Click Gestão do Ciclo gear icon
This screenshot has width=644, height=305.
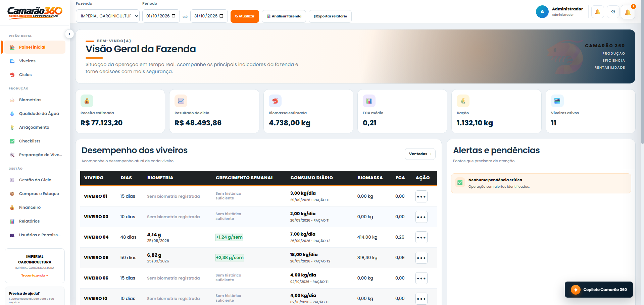(12, 180)
